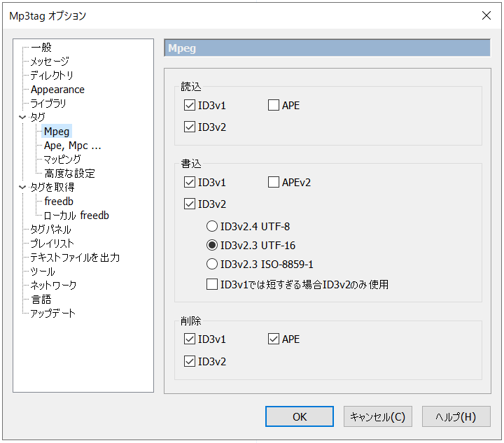The image size is (504, 443).
Task: Select ID3v2.4 UTF-8 radio option
Action: pyautogui.click(x=212, y=226)
